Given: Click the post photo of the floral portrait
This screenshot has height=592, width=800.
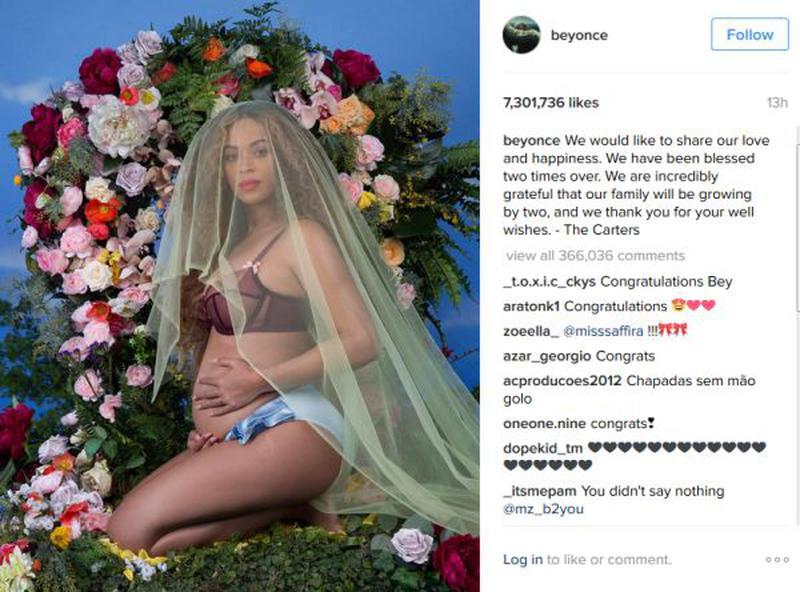Looking at the screenshot, I should [240, 296].
